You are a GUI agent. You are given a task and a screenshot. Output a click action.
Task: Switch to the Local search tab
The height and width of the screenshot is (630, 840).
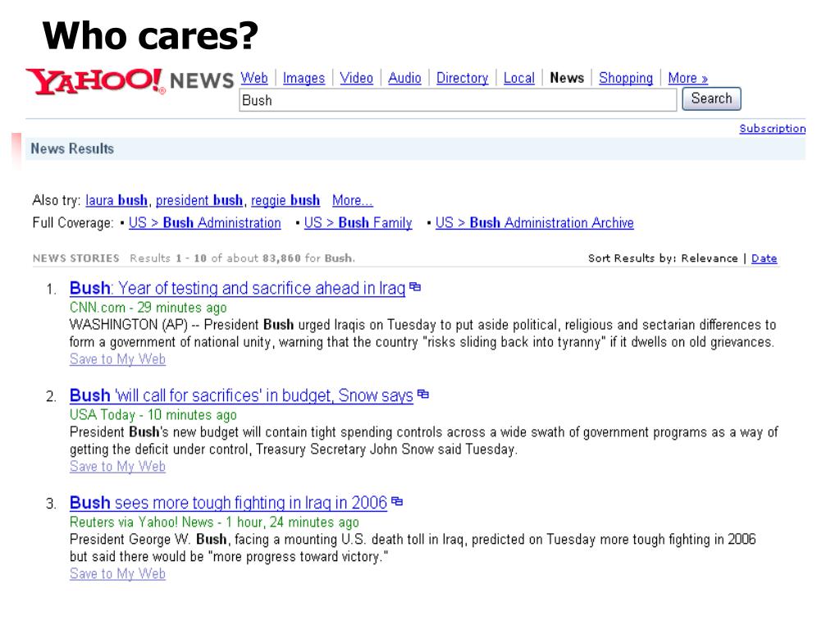point(519,78)
